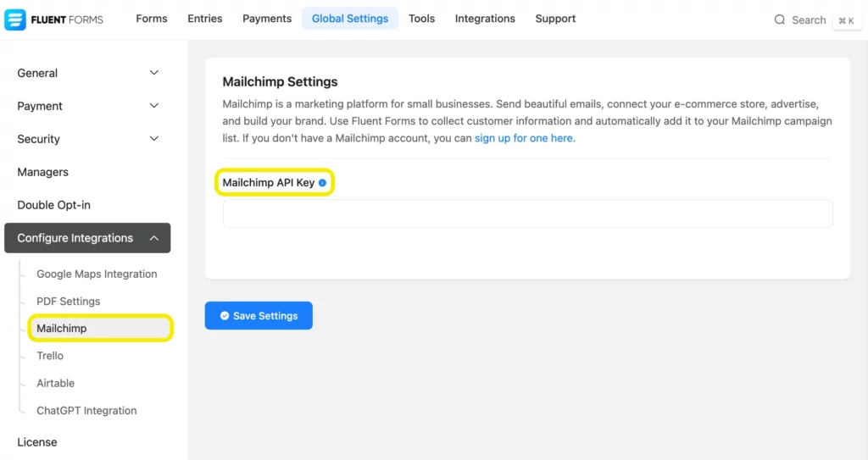Click the Mailchimp API Key info icon
The image size is (868, 460).
pyautogui.click(x=322, y=183)
